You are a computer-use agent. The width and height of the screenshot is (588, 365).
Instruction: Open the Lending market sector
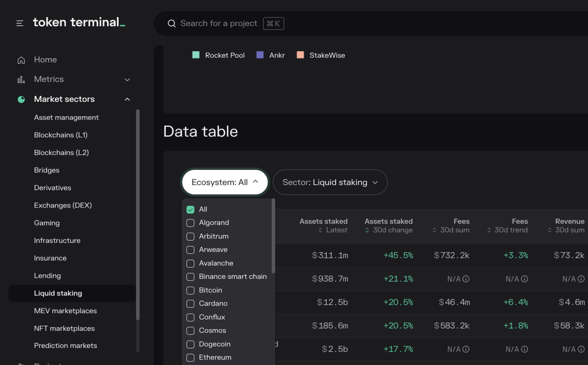point(48,275)
